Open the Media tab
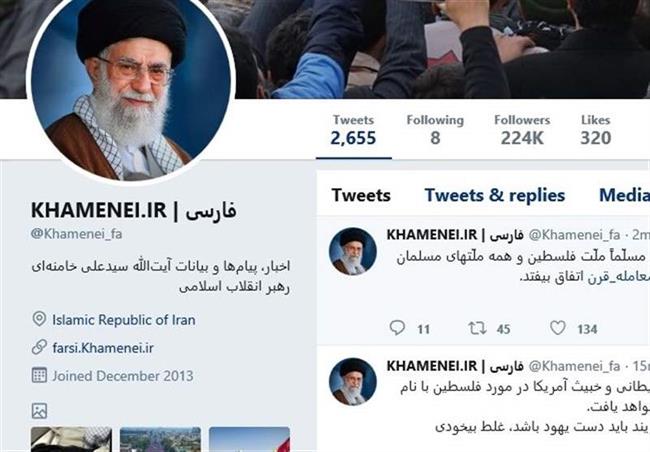Screen dimensions: 650x452 (624, 195)
